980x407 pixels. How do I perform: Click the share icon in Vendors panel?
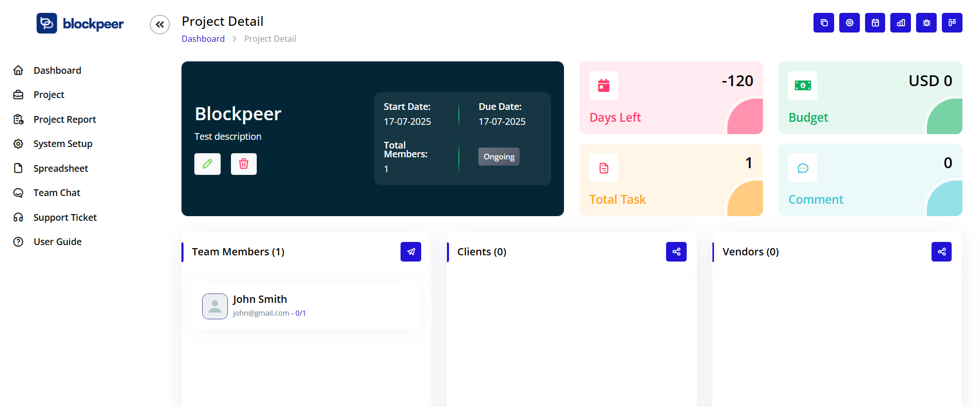941,252
